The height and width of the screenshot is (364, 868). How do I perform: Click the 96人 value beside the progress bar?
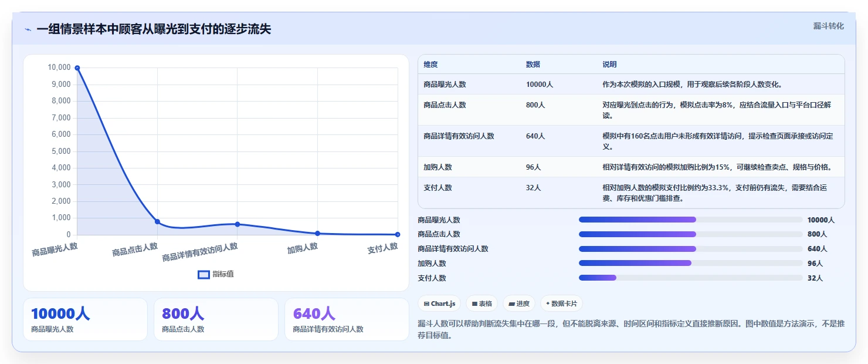pos(815,263)
